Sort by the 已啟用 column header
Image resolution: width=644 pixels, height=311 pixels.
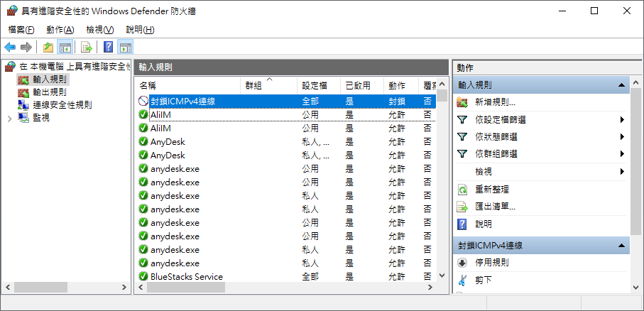[x=362, y=85]
